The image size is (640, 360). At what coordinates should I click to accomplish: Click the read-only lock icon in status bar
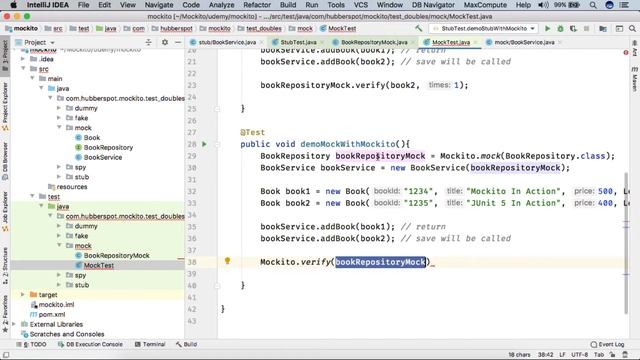(x=612, y=355)
